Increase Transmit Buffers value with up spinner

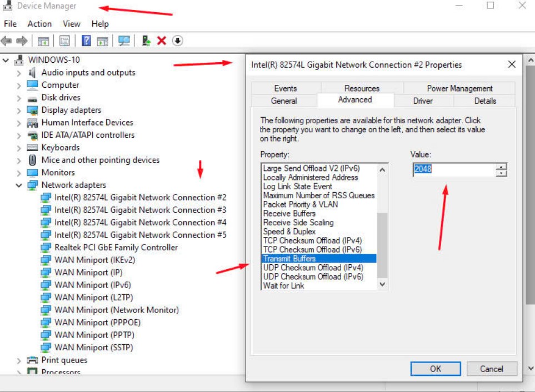[x=501, y=167]
